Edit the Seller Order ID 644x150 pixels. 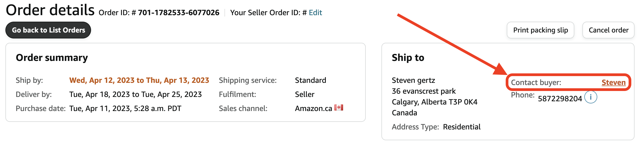pos(315,12)
